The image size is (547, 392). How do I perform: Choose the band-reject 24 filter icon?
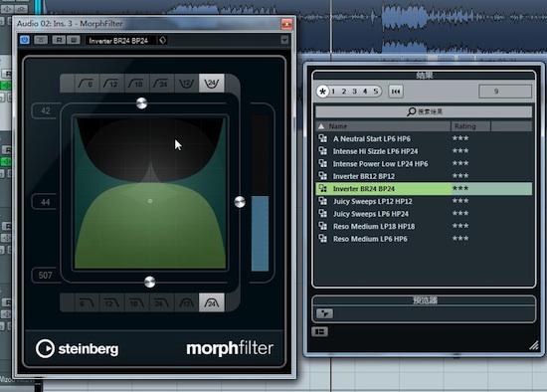tap(212, 84)
